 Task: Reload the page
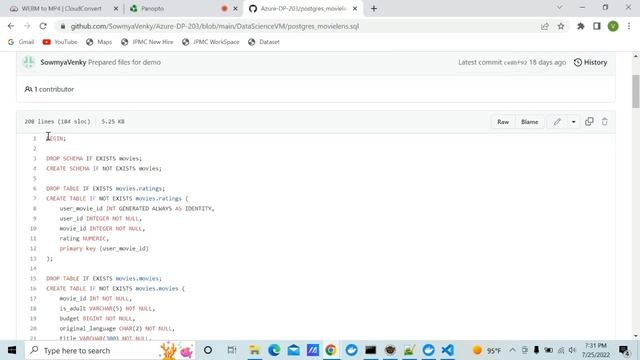43,26
